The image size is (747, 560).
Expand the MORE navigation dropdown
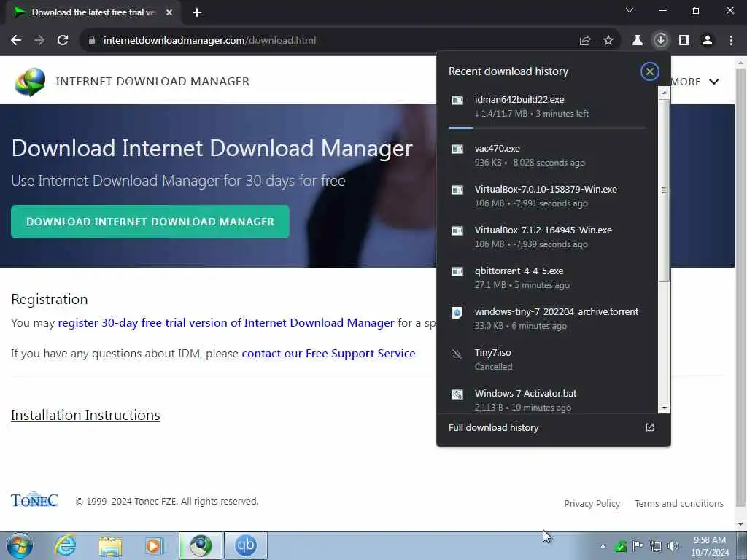click(695, 82)
